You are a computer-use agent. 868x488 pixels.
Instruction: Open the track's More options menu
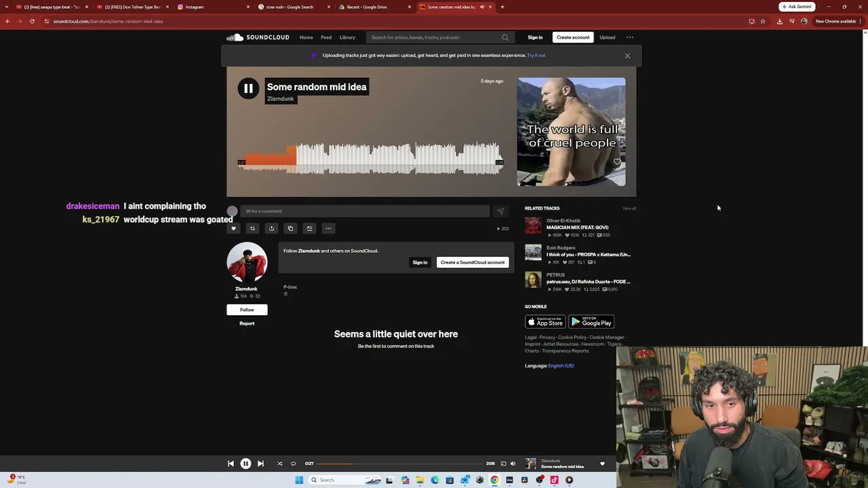[x=328, y=228]
